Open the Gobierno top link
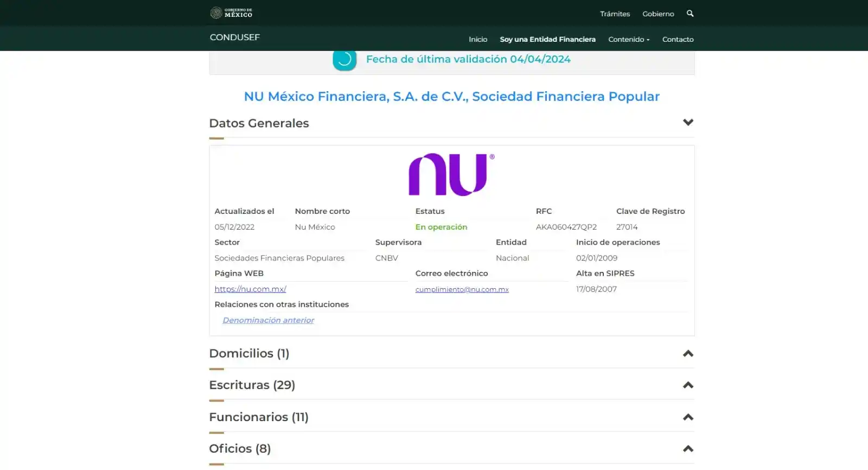 click(x=658, y=14)
